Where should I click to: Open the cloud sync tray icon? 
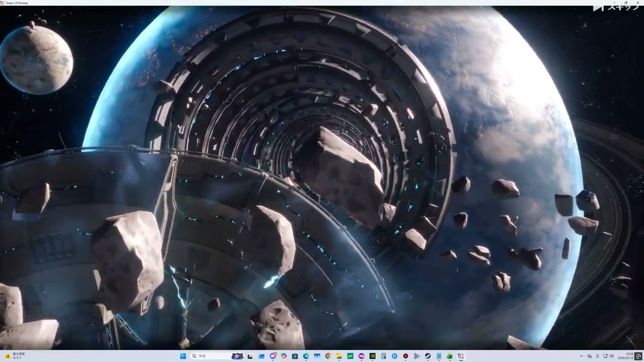click(x=590, y=356)
